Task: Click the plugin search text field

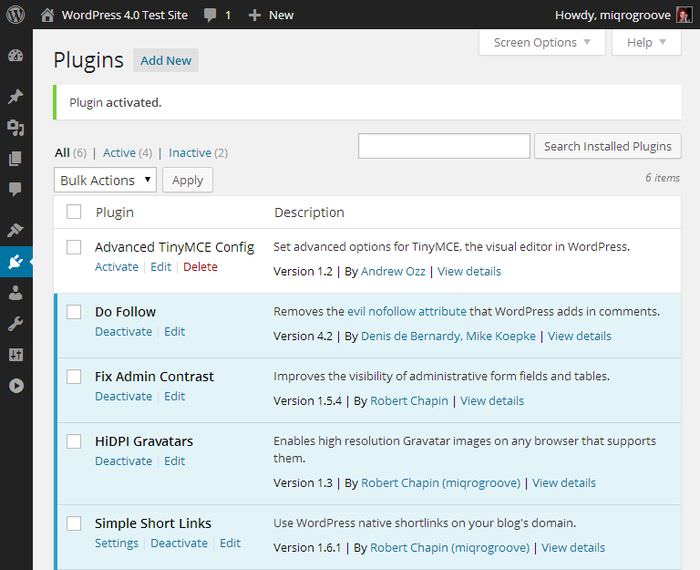Action: click(444, 146)
